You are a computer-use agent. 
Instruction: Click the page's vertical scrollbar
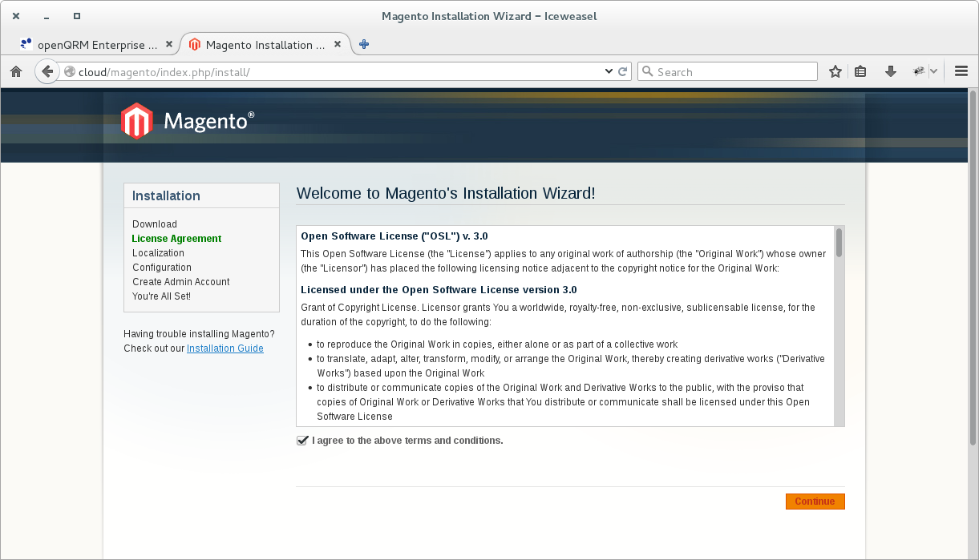coord(973,266)
